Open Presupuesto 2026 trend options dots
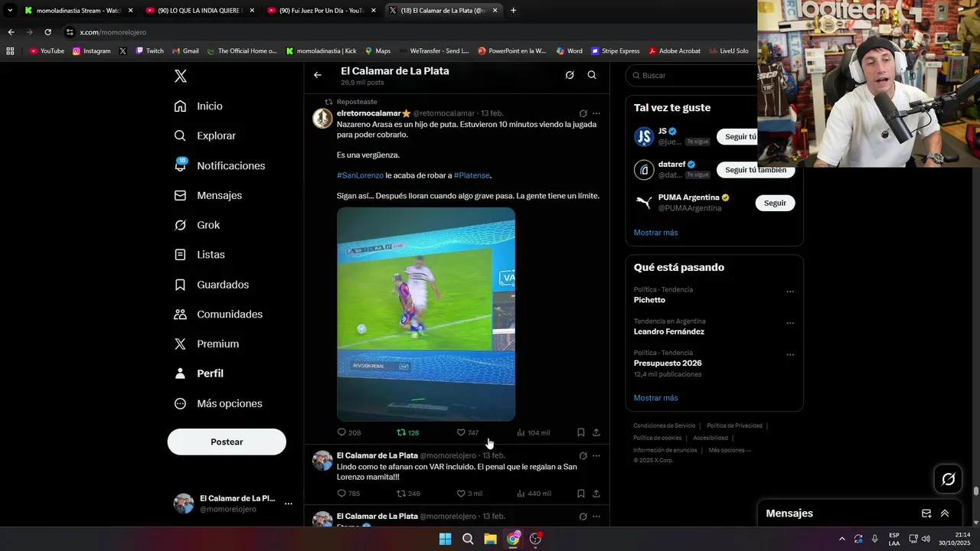This screenshot has width=980, height=551. [x=790, y=355]
